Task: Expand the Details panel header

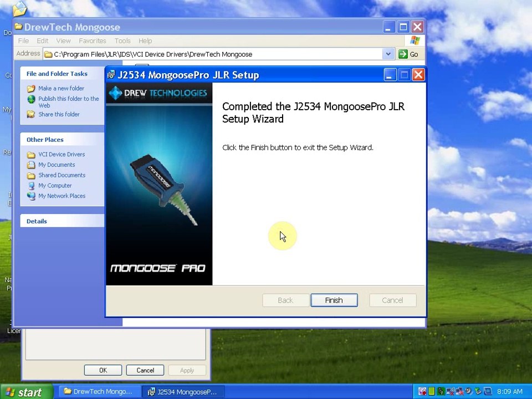Action: [62, 221]
